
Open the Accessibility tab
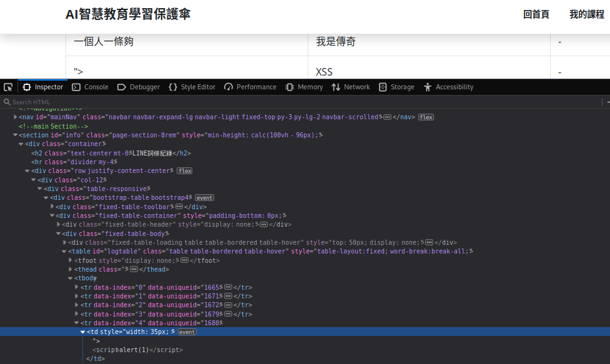click(448, 87)
